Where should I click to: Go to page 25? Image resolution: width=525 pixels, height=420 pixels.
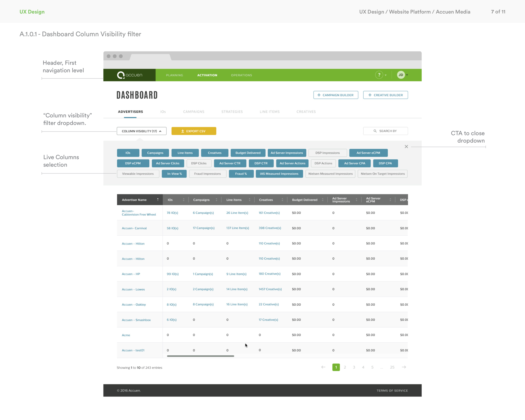pyautogui.click(x=392, y=367)
